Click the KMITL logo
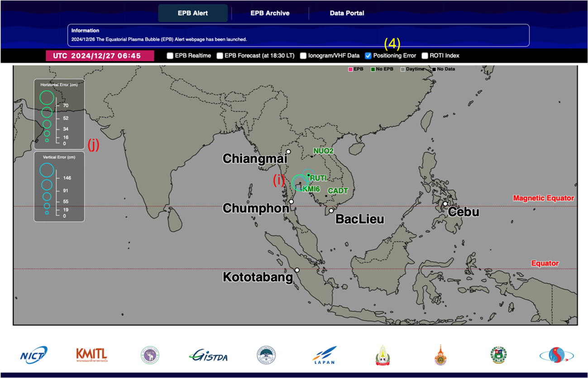This screenshot has width=588, height=378. 91,355
